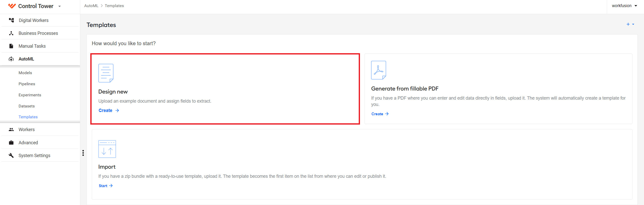This screenshot has height=205, width=644.
Task: Click the Workers people icon
Action: [11, 129]
